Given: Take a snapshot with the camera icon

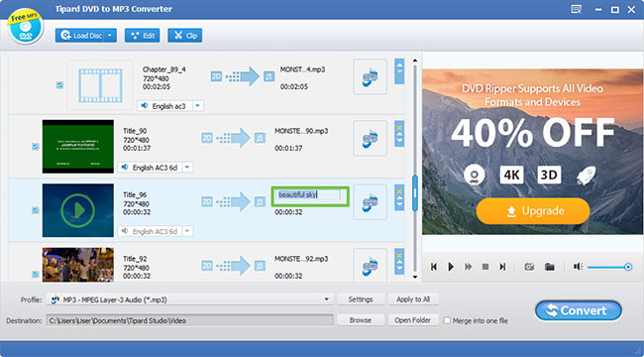Looking at the screenshot, I should click(x=529, y=267).
